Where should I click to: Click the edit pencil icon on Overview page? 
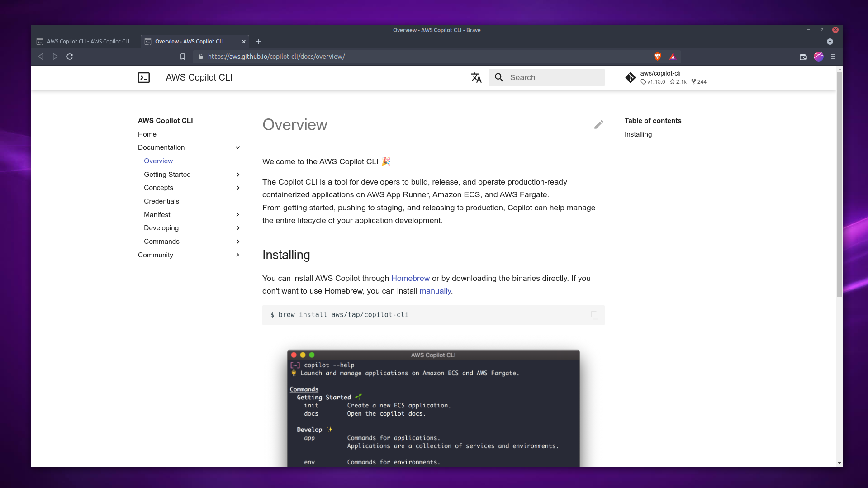[x=598, y=124]
